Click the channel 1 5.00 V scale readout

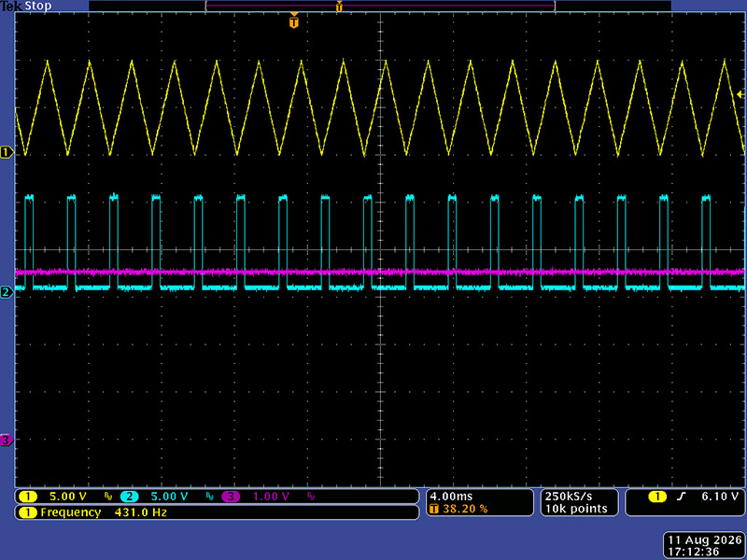(x=68, y=497)
